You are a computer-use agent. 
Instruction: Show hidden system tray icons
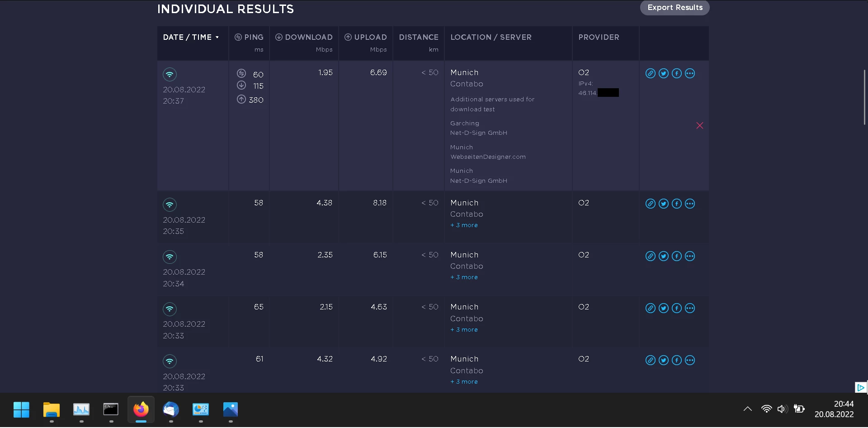(x=748, y=409)
